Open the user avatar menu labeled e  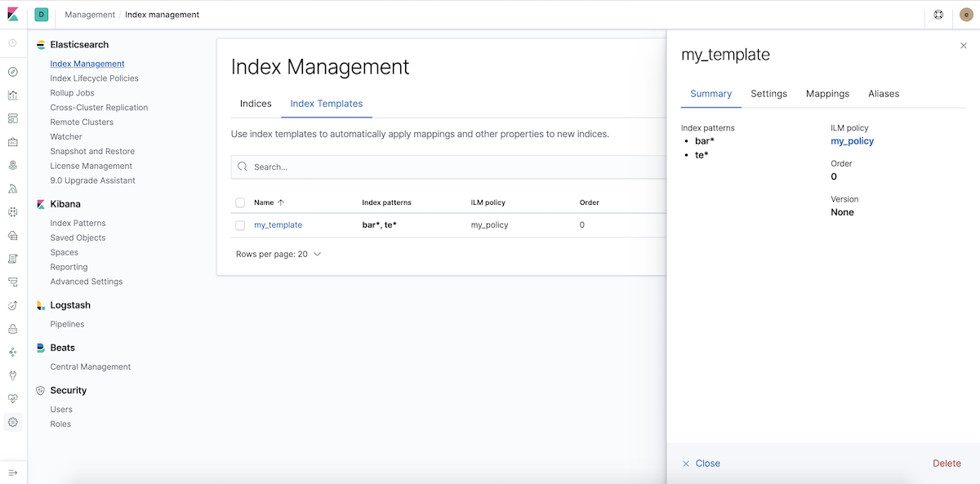click(966, 15)
